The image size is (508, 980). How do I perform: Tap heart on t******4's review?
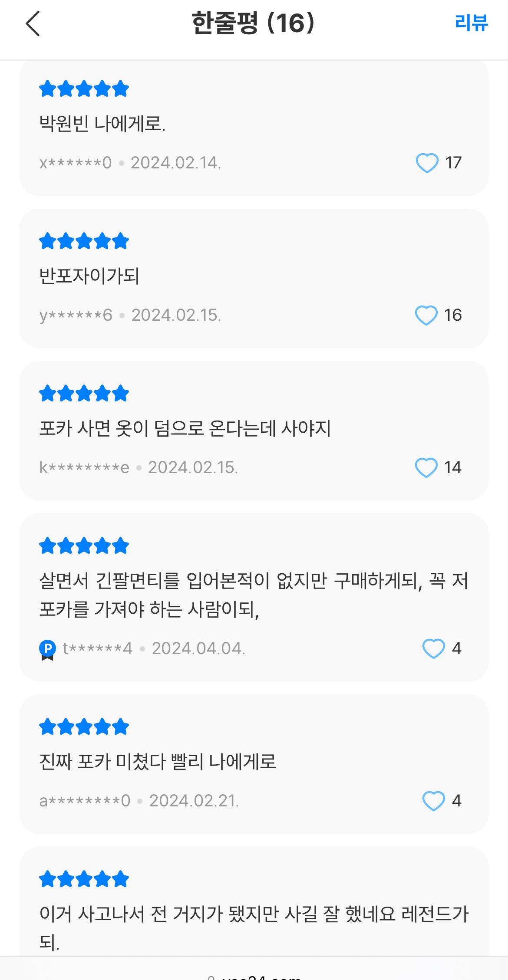(433, 648)
